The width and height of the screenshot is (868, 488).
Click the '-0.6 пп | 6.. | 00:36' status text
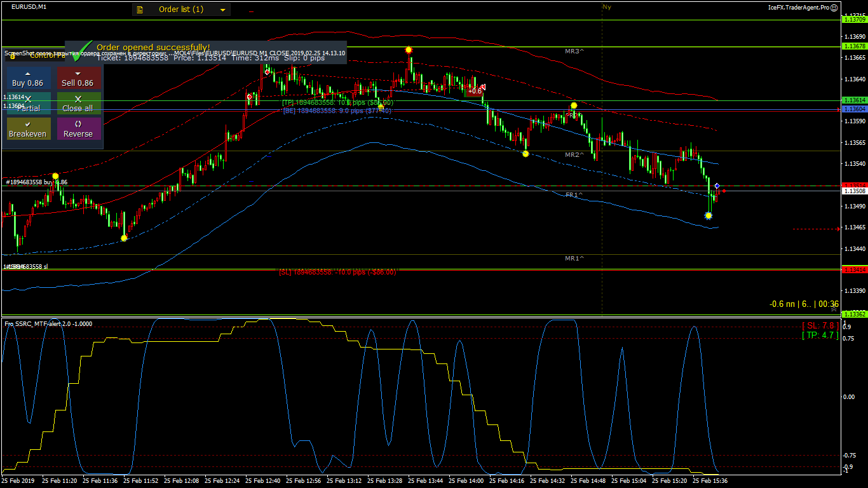point(804,304)
